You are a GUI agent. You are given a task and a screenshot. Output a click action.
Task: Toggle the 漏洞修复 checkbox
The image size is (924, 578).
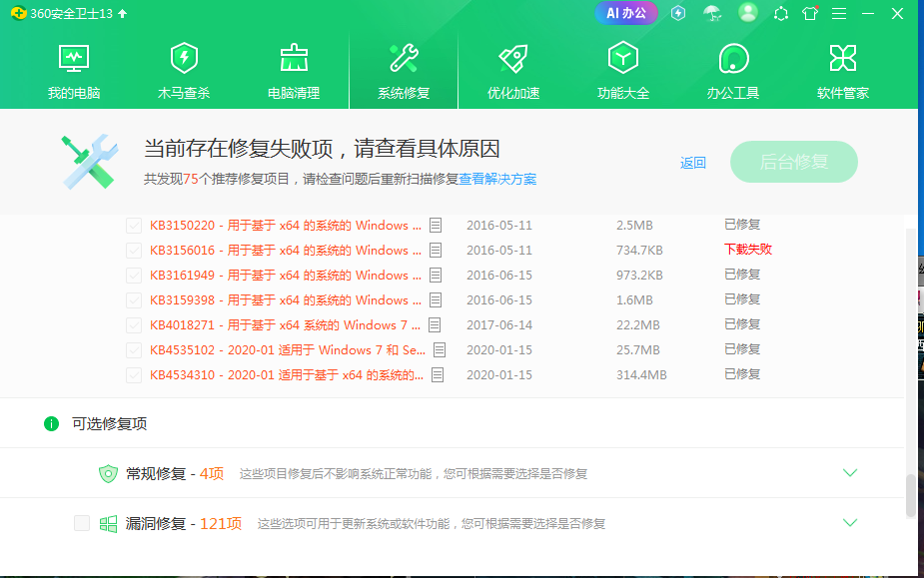coord(82,523)
